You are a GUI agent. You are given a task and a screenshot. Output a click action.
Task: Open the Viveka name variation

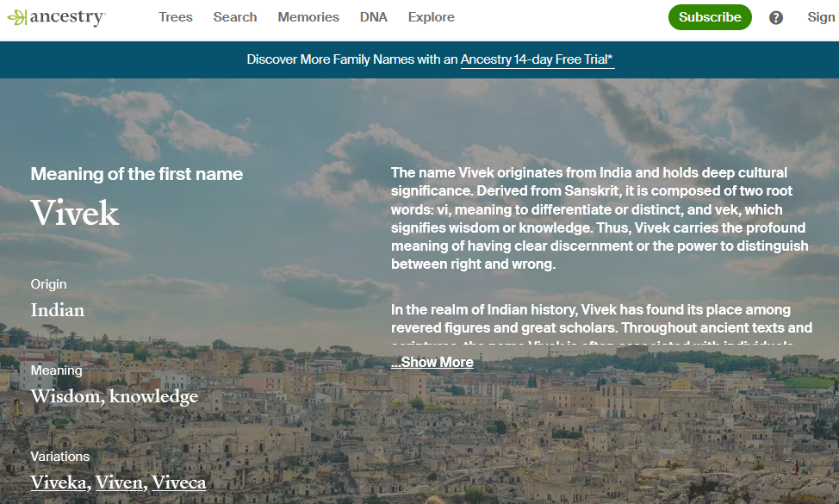(59, 482)
